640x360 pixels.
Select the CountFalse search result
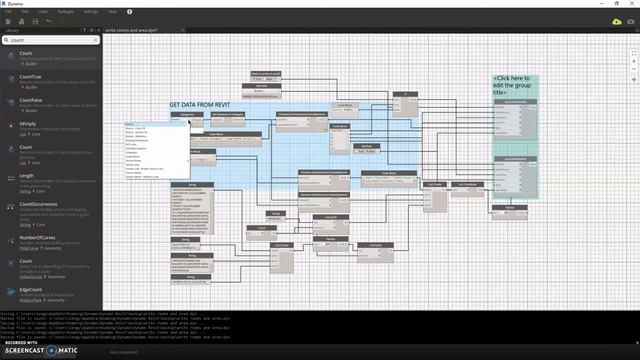pos(51,105)
